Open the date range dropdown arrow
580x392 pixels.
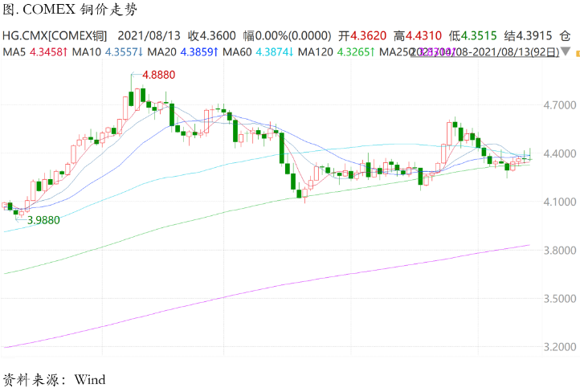[x=566, y=51]
